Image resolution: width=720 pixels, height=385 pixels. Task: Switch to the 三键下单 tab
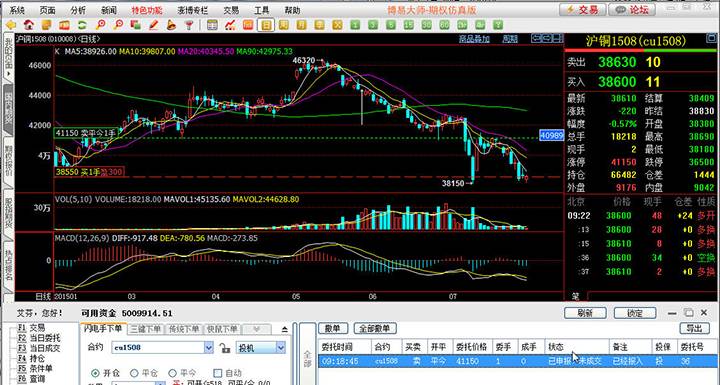(x=146, y=329)
